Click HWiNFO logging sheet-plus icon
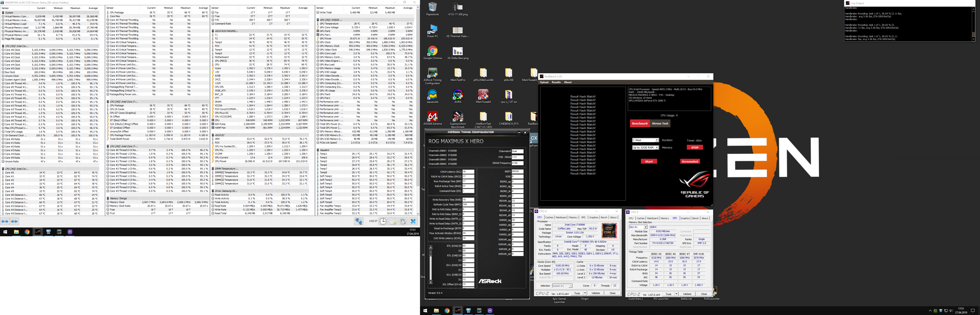This screenshot has width=980, height=315. pos(393,221)
